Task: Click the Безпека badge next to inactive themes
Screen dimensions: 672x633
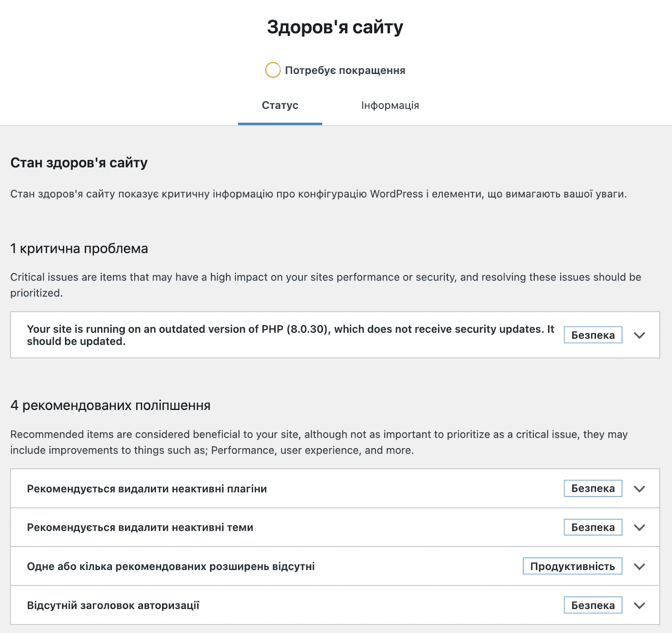Action: [593, 527]
